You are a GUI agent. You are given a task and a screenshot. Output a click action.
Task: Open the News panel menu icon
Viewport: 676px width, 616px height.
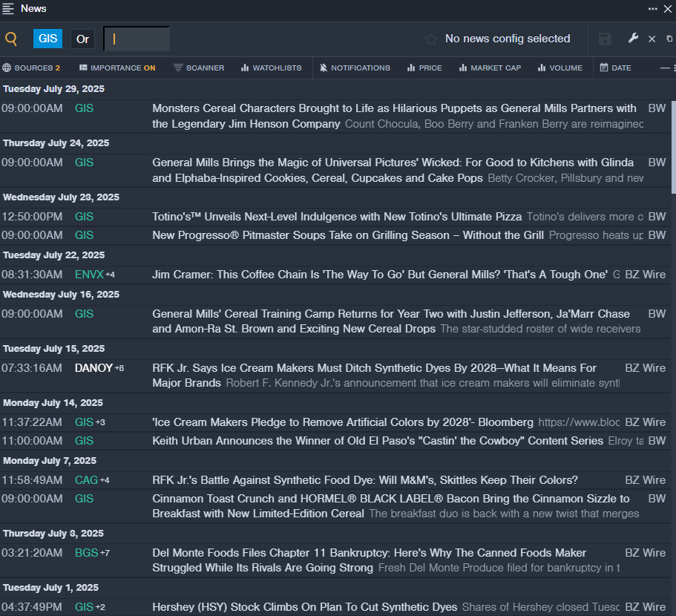pyautogui.click(x=7, y=9)
